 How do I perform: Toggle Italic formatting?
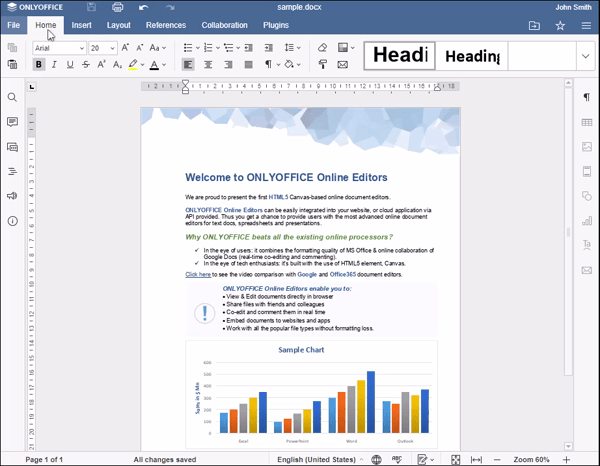[55, 65]
